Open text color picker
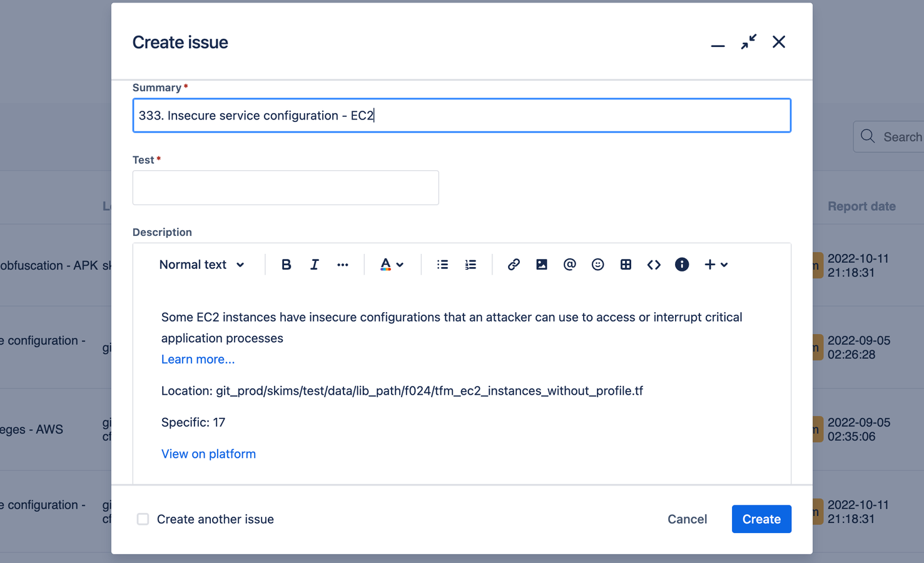Viewport: 924px width, 563px height. pyautogui.click(x=392, y=265)
